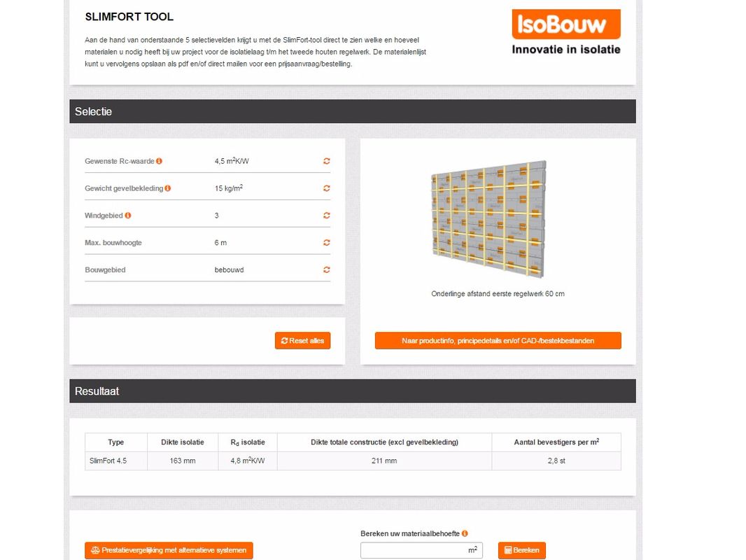The width and height of the screenshot is (746, 560).
Task: Reset the Bouwgebied selection
Action: 326,269
